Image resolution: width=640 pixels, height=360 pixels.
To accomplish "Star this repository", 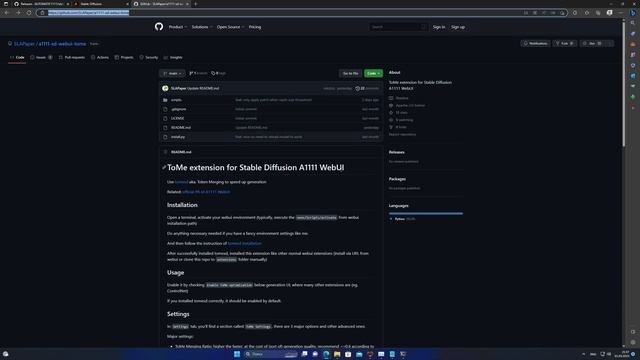I will [592, 43].
